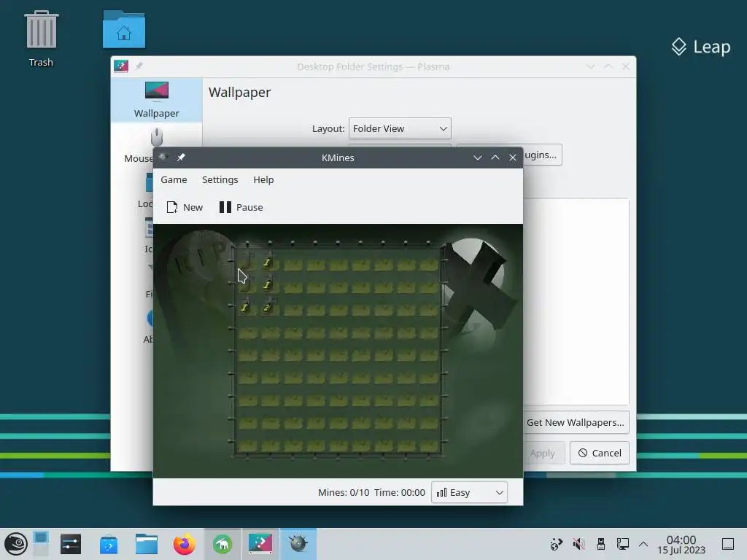This screenshot has height=560, width=747.
Task: Click the Mines: 0/10 status text
Action: pos(344,492)
